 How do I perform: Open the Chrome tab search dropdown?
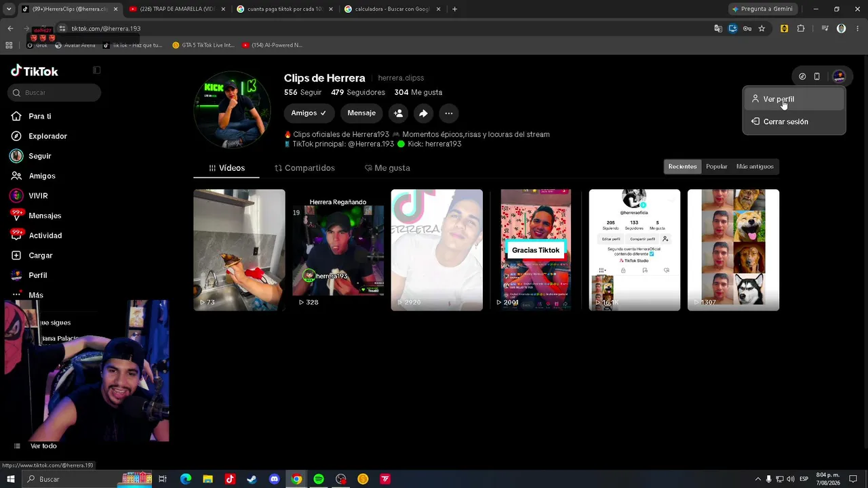tap(9, 9)
